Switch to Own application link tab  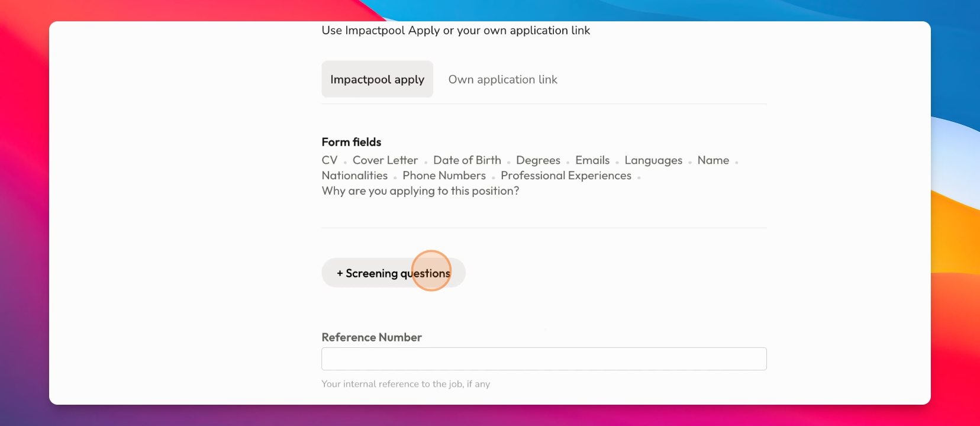[x=502, y=79]
